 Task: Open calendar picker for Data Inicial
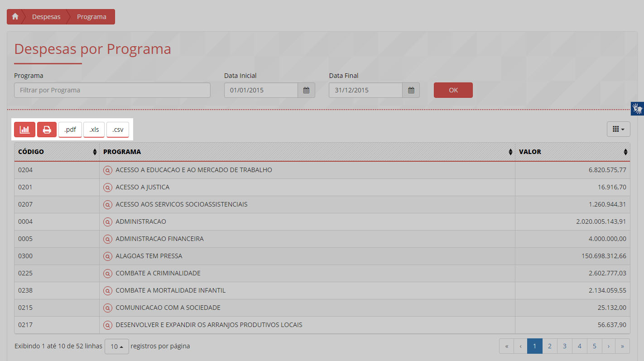tap(306, 90)
